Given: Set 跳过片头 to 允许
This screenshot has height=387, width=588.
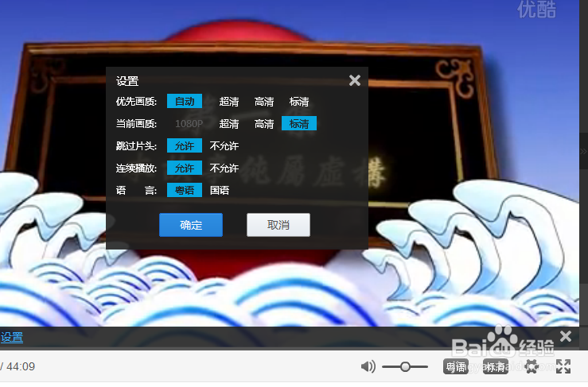Looking at the screenshot, I should click(185, 145).
